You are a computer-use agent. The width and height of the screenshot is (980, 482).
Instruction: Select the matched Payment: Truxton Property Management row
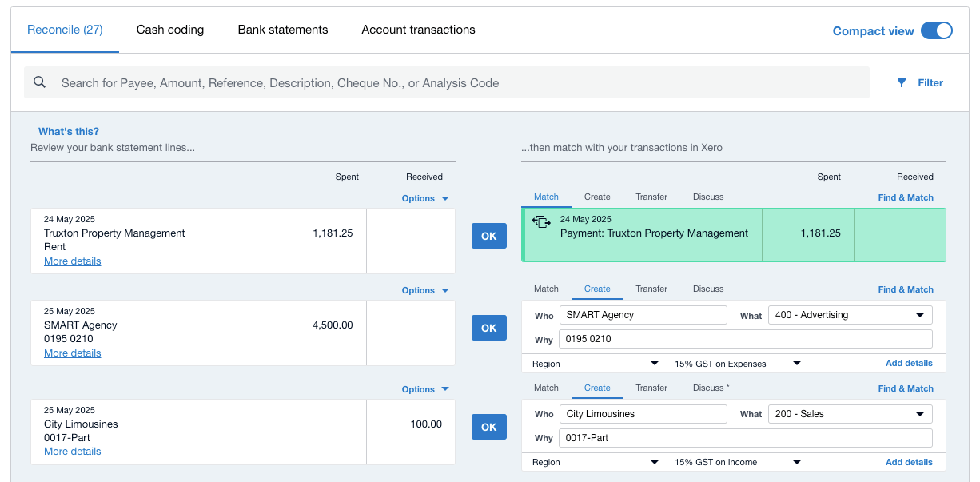(734, 235)
